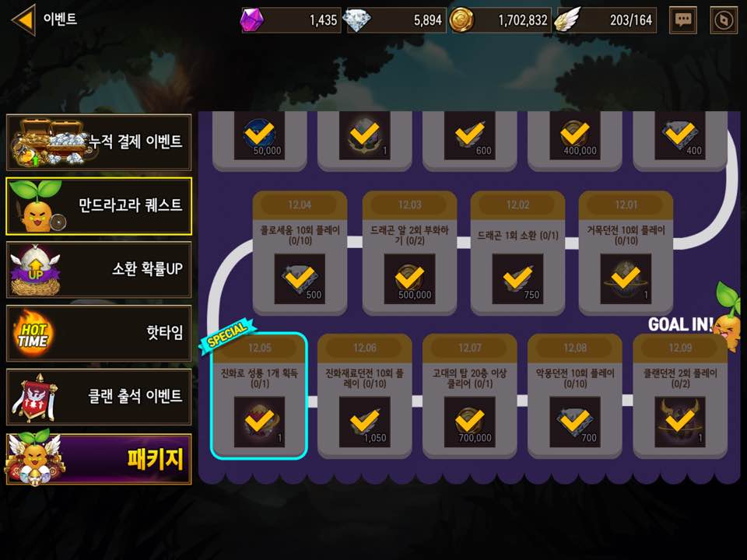The image size is (747, 560).
Task: Tap the back arrow next to 이벤트
Action: (x=23, y=20)
